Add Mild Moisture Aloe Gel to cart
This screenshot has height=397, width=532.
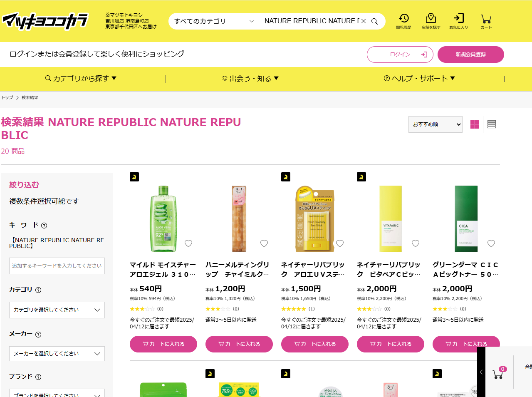(163, 344)
